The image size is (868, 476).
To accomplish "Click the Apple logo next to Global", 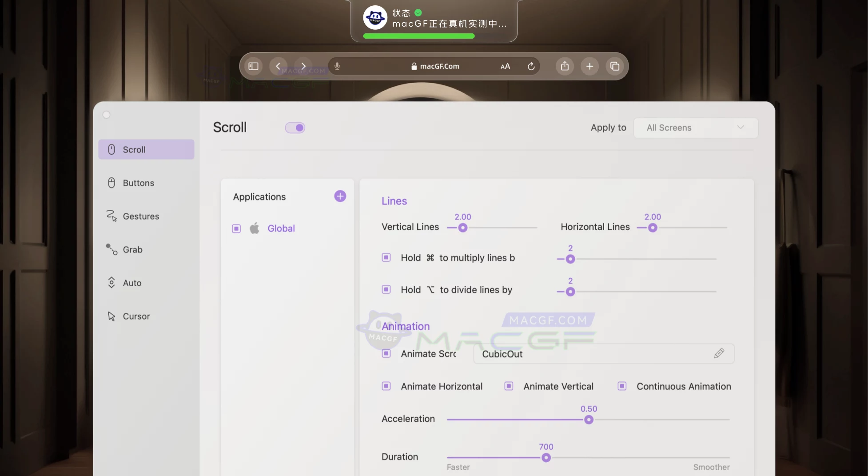I will 255,228.
